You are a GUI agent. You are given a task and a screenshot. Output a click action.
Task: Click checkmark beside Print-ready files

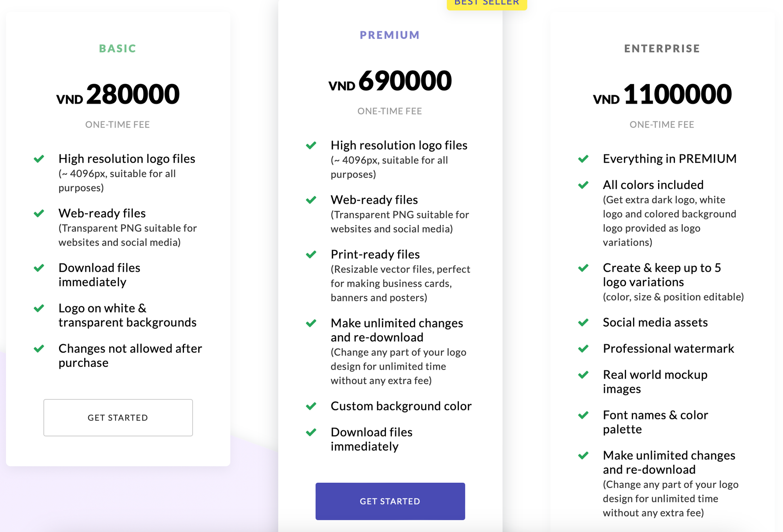(311, 255)
